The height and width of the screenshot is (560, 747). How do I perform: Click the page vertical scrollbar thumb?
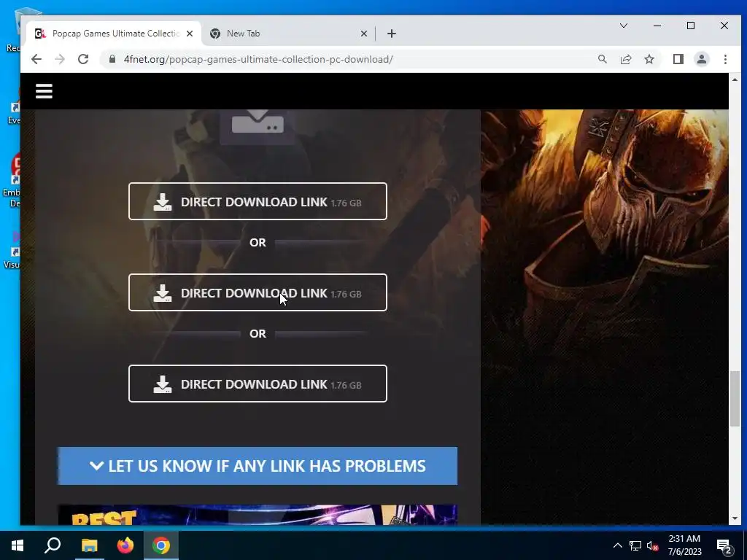[735, 399]
